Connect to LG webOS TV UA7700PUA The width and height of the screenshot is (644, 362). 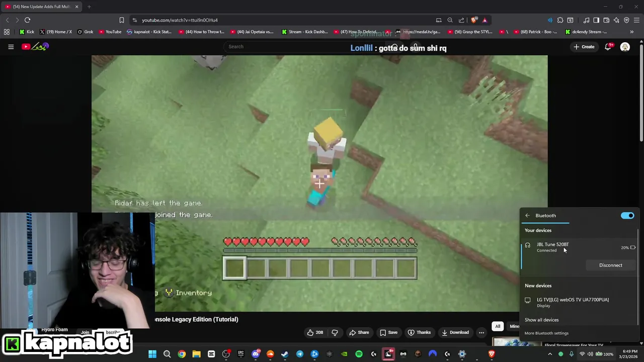click(x=579, y=302)
